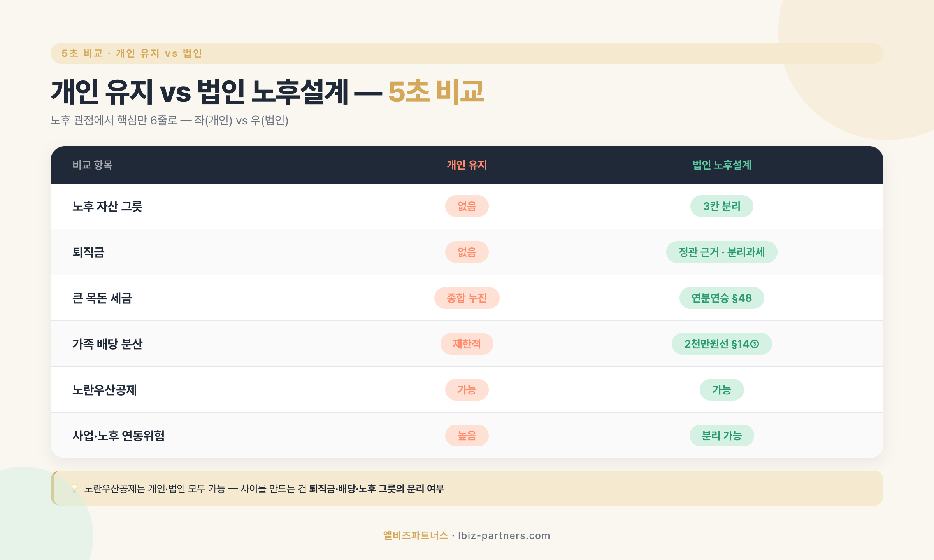
Task: Click the '없음' pill in 노후 자산 그릇 row
Action: click(x=467, y=206)
